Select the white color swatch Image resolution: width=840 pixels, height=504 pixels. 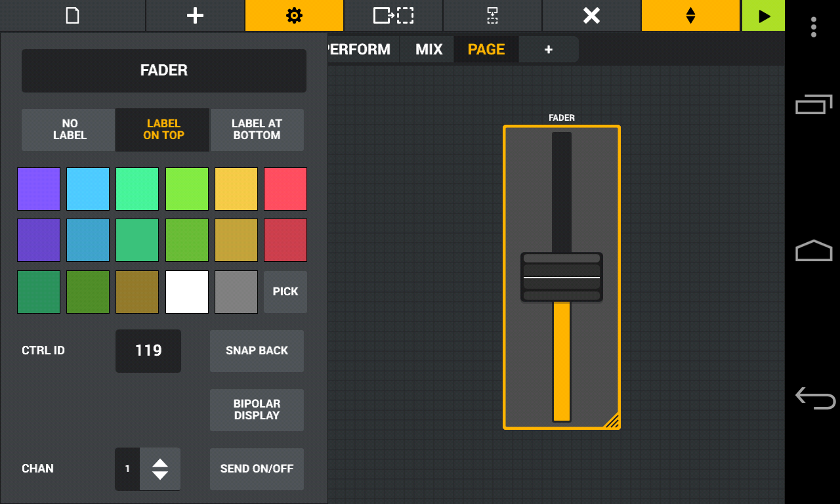pyautogui.click(x=186, y=291)
